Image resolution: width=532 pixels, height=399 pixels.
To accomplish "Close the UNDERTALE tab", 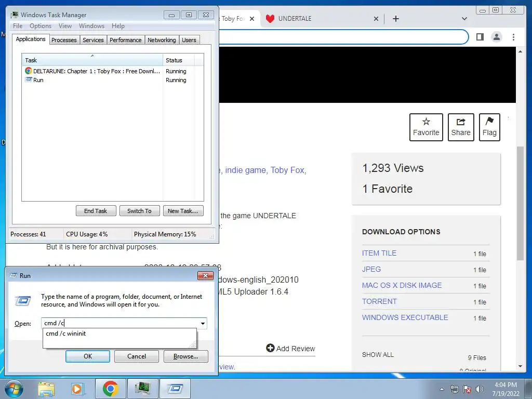I will [376, 19].
